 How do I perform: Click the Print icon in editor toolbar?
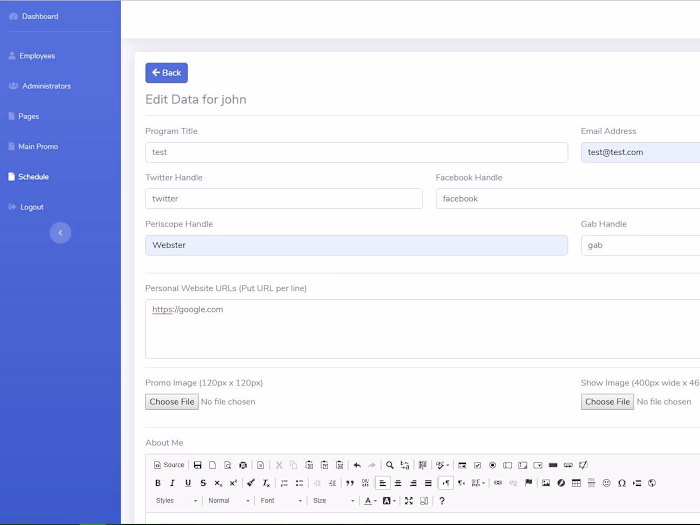point(243,465)
